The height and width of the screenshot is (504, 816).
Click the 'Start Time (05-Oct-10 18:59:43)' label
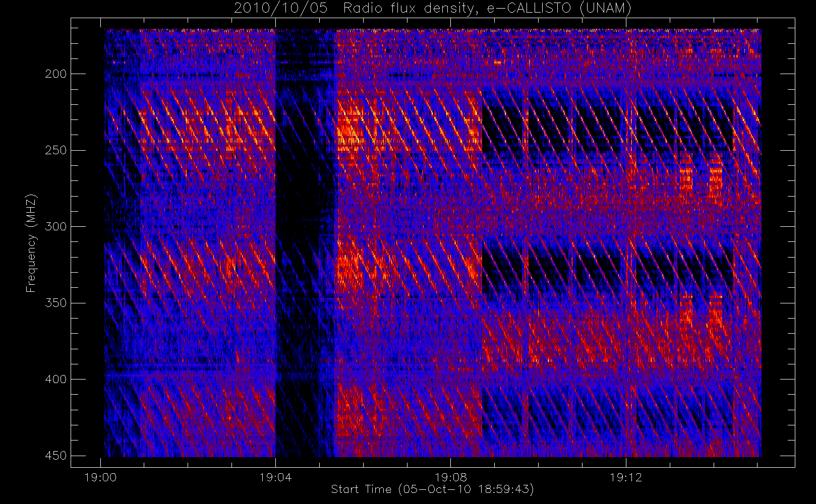[432, 489]
